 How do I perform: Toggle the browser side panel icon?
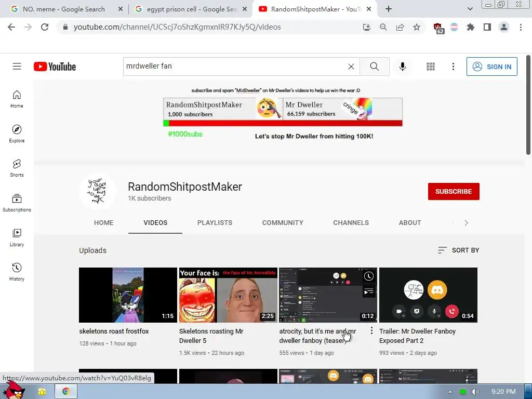click(487, 27)
